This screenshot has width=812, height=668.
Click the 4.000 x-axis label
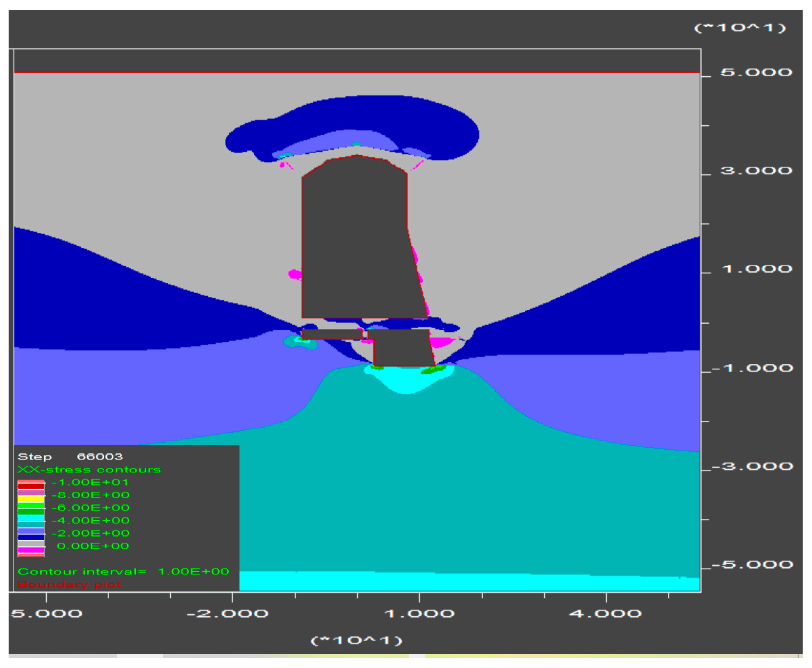(605, 613)
